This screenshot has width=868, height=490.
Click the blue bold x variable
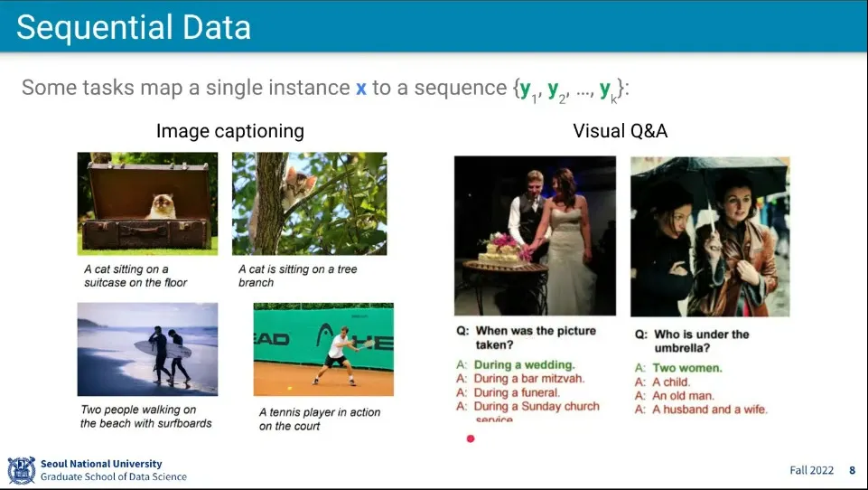(x=361, y=88)
